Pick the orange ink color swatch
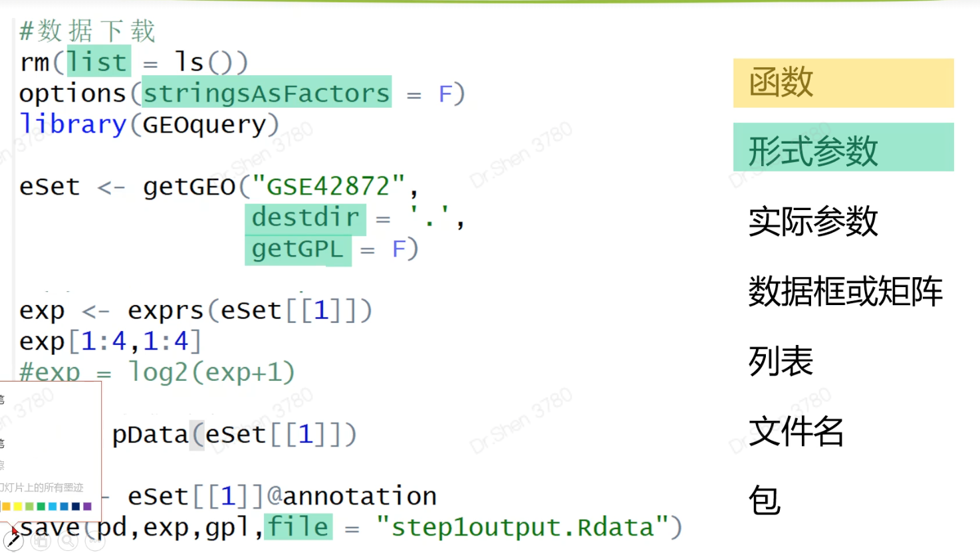 pyautogui.click(x=6, y=506)
